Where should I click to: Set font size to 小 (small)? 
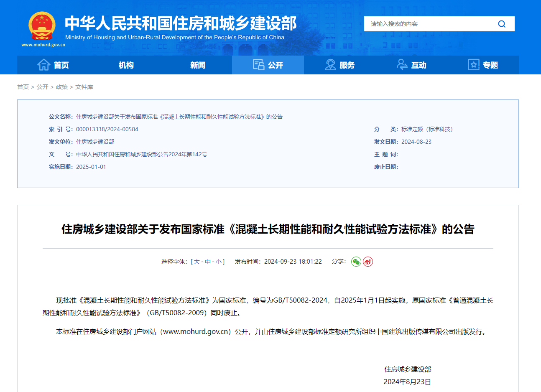tap(219, 262)
